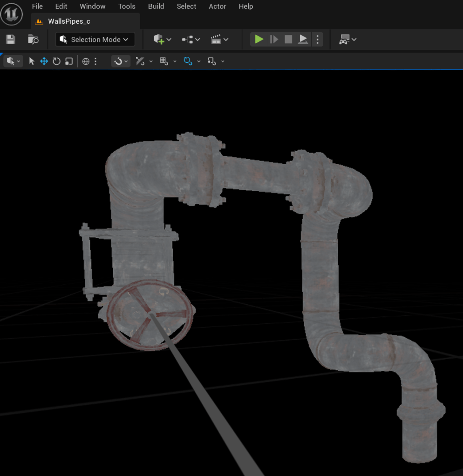This screenshot has width=463, height=476.
Task: Click the Save current level icon
Action: pyautogui.click(x=10, y=40)
